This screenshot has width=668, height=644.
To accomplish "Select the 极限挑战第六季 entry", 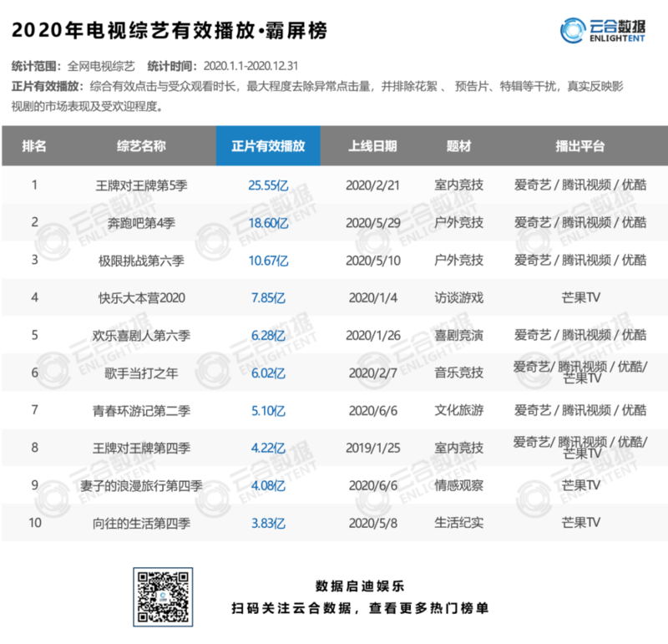I will click(141, 261).
